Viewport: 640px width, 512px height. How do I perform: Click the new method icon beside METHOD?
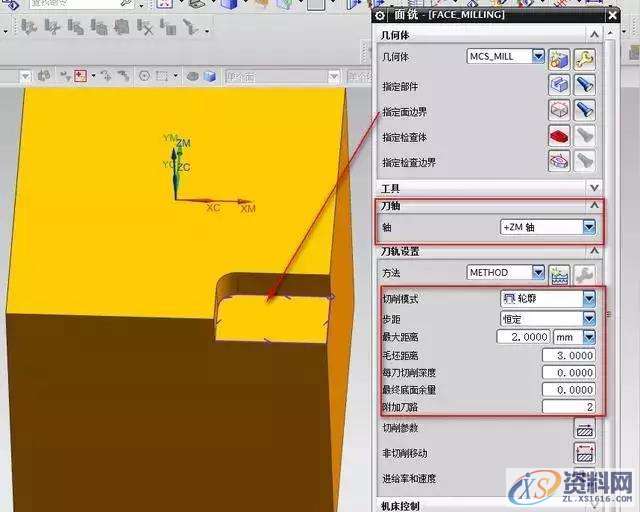tap(559, 273)
